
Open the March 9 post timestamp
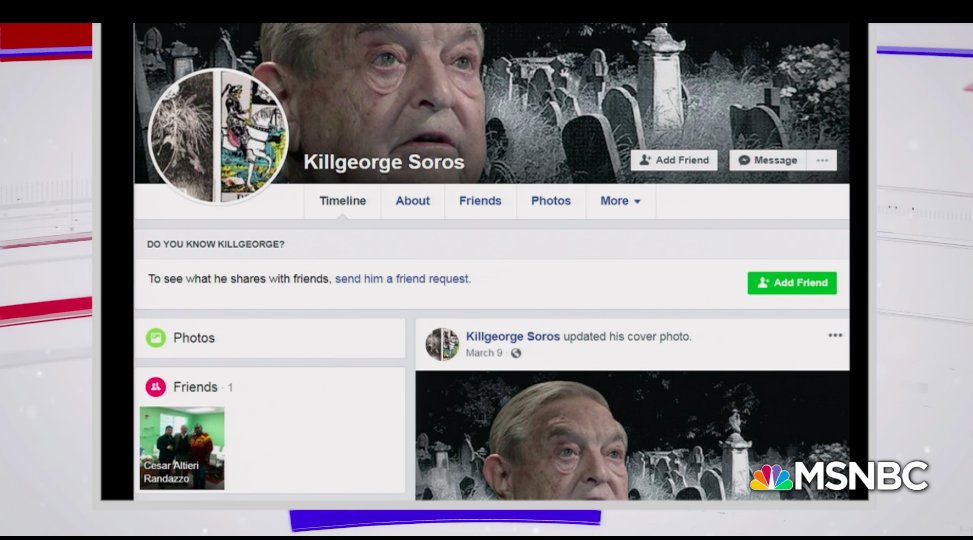tap(484, 353)
